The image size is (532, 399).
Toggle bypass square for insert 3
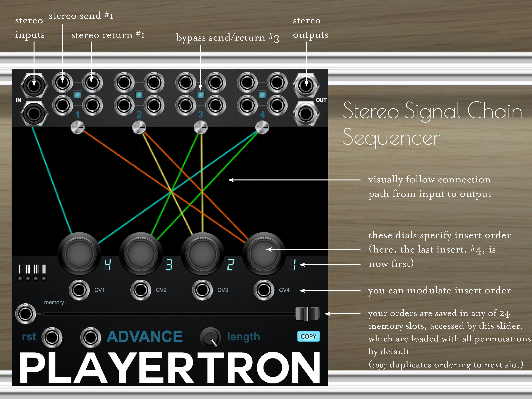(x=201, y=95)
